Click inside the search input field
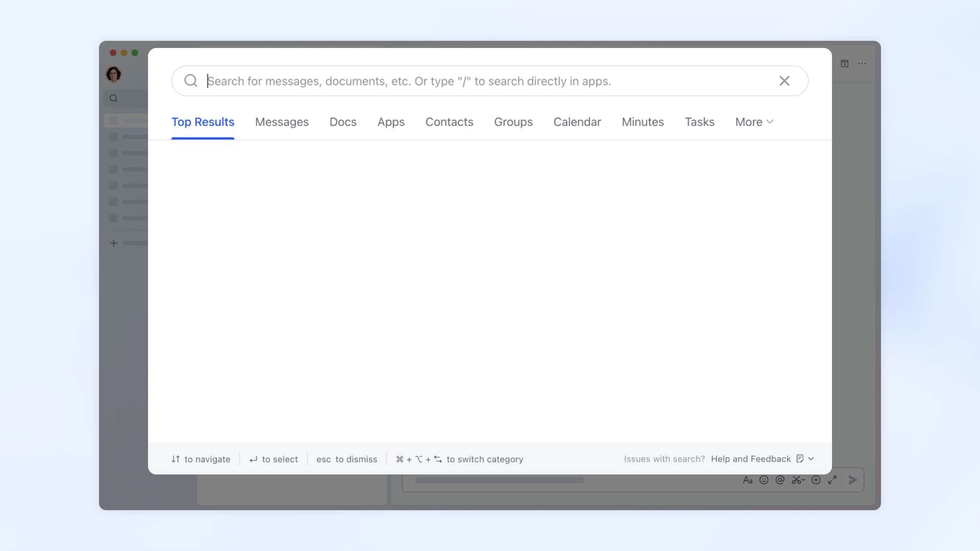The height and width of the screenshot is (551, 980). (x=459, y=81)
